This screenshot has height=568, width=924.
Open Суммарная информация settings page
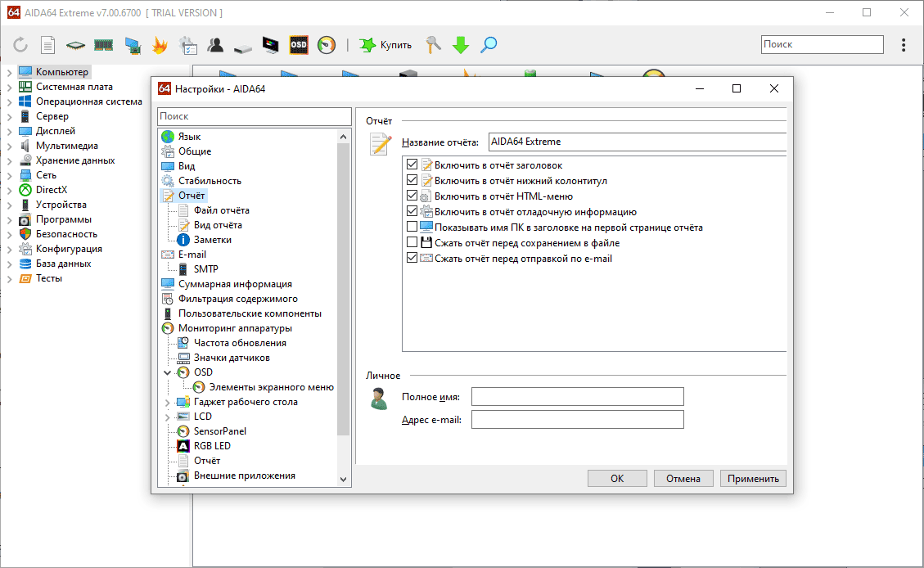pos(235,284)
